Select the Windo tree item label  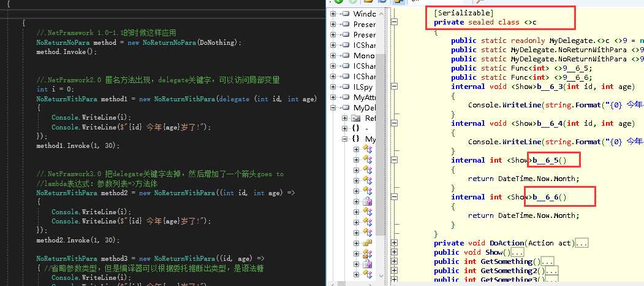365,14
